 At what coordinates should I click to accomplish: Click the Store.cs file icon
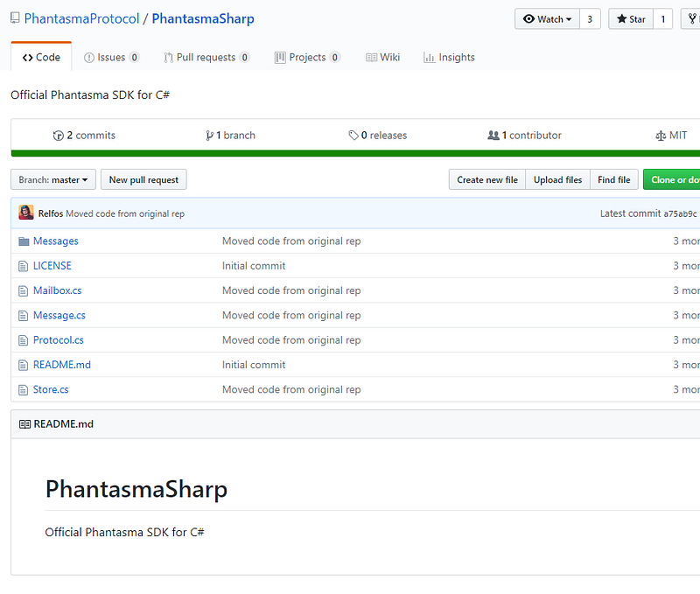pyautogui.click(x=24, y=390)
